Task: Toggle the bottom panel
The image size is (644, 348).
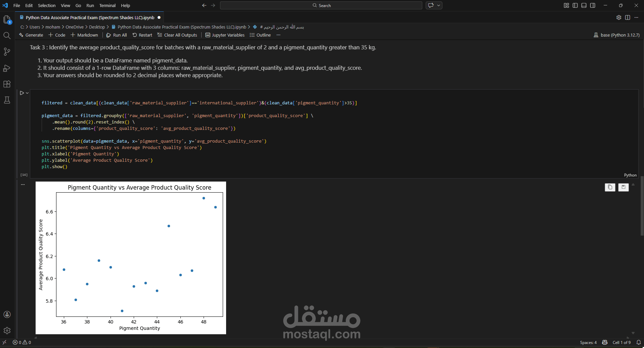Action: (584, 5)
